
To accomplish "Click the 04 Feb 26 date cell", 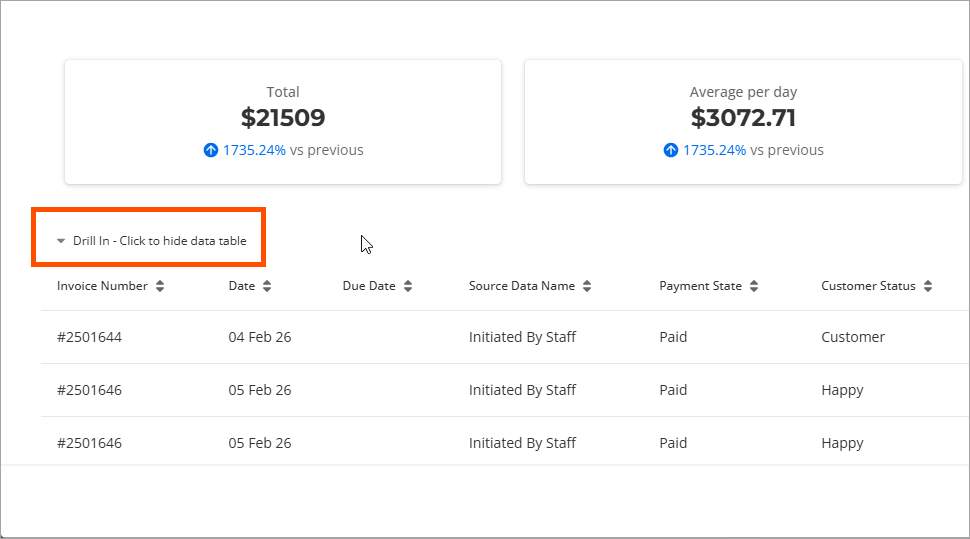I will pos(259,337).
